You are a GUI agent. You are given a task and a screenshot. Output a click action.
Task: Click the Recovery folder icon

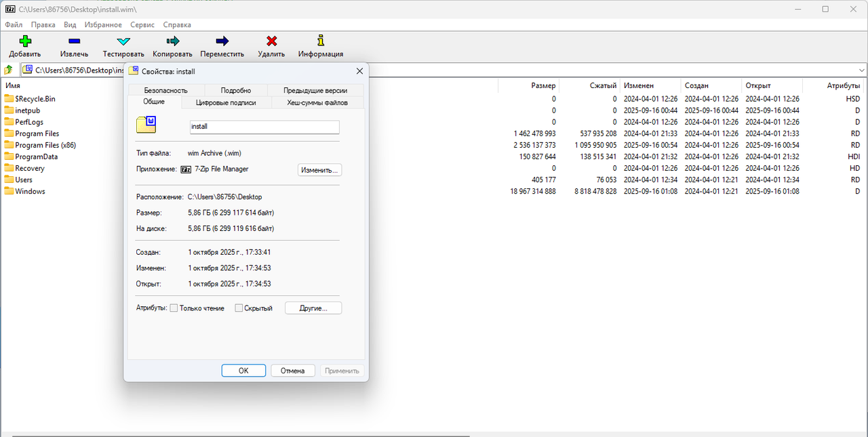(x=9, y=168)
